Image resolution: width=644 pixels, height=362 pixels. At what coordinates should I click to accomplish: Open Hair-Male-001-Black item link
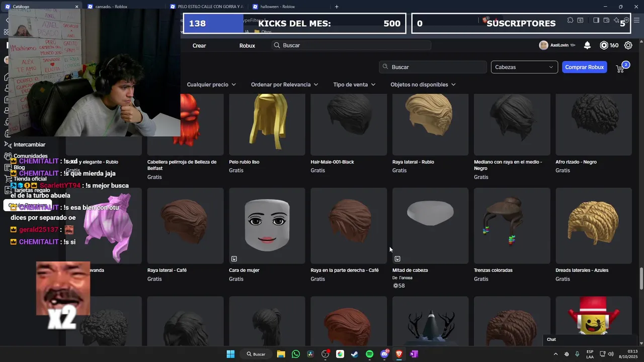pos(333,162)
